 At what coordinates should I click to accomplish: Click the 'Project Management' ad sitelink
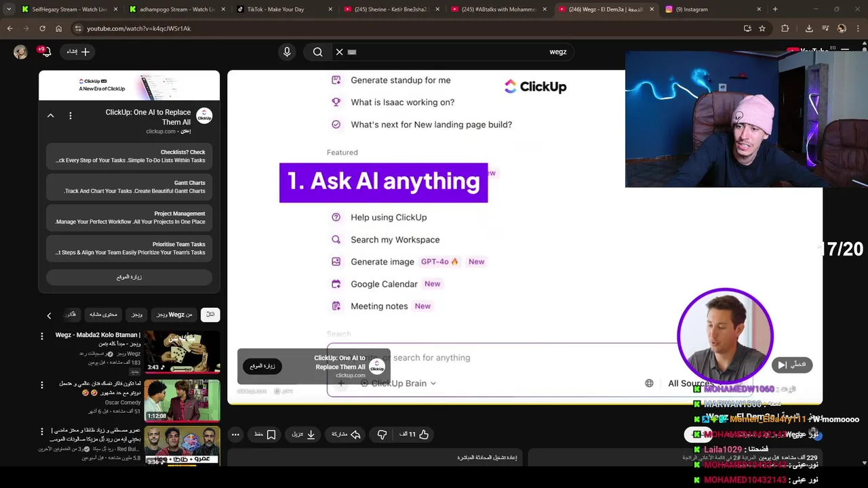(x=130, y=218)
